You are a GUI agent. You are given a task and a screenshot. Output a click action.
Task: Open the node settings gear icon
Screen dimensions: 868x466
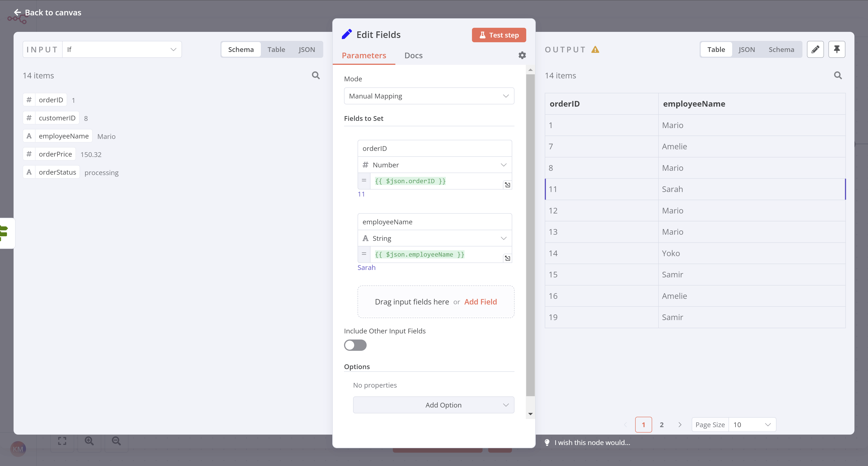[522, 55]
